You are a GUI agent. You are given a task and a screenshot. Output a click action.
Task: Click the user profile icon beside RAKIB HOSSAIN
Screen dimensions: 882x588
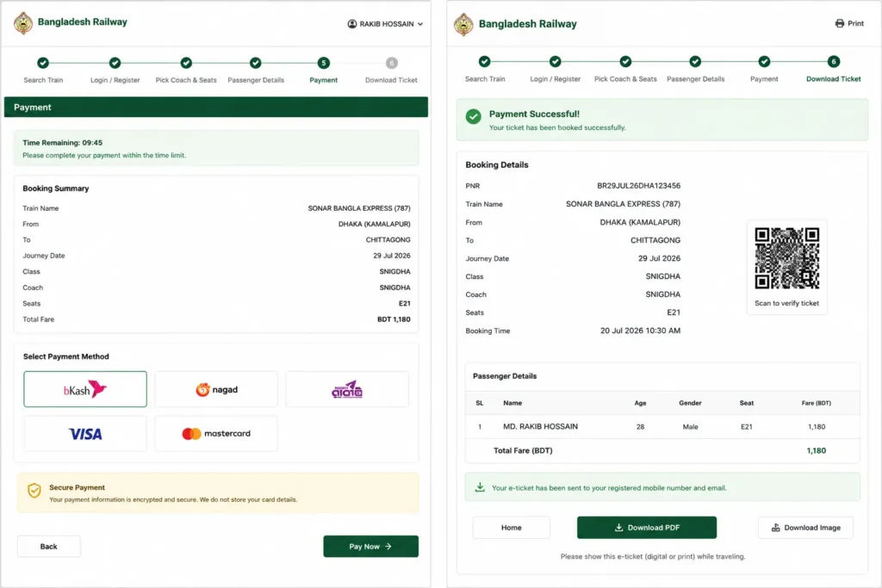pyautogui.click(x=352, y=23)
